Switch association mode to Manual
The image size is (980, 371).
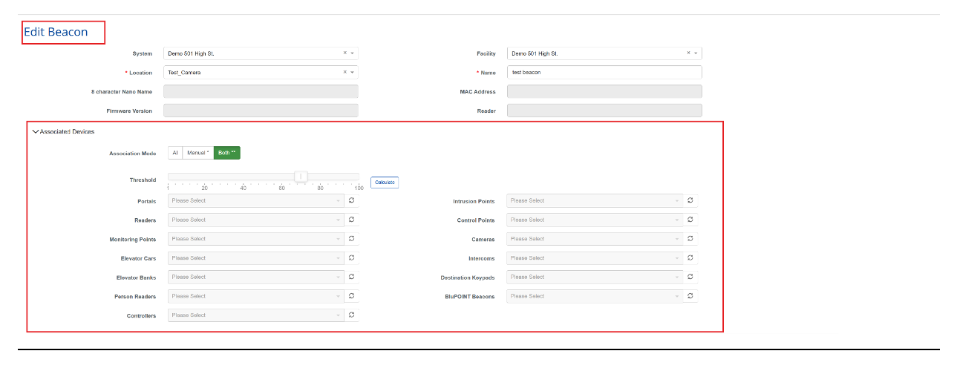pyautogui.click(x=197, y=153)
